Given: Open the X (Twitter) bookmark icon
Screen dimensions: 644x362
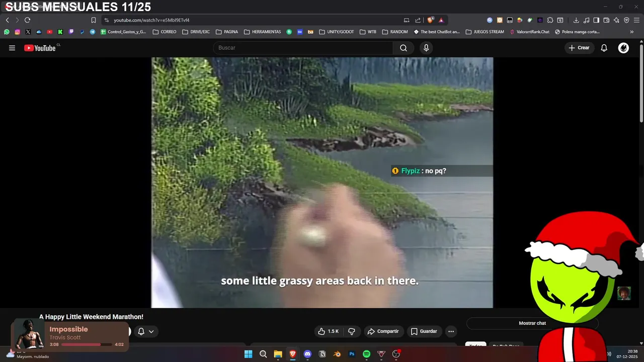Looking at the screenshot, I should pos(28,32).
